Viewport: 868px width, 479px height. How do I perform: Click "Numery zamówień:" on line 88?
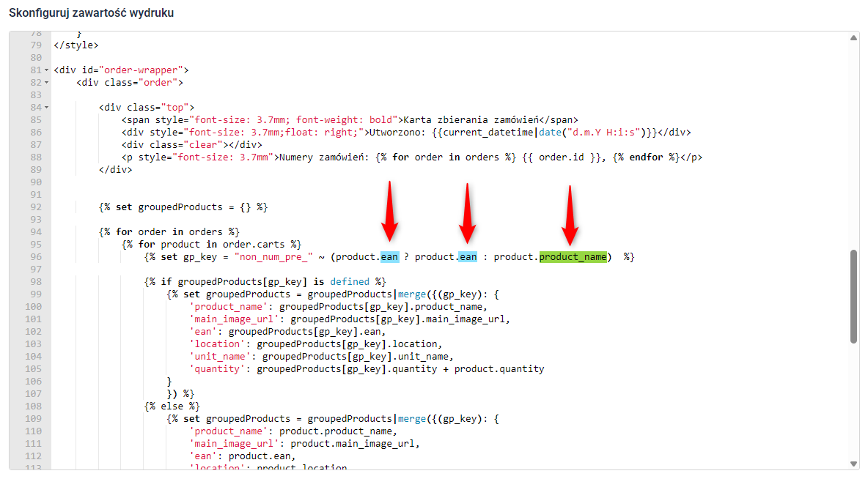(x=324, y=157)
